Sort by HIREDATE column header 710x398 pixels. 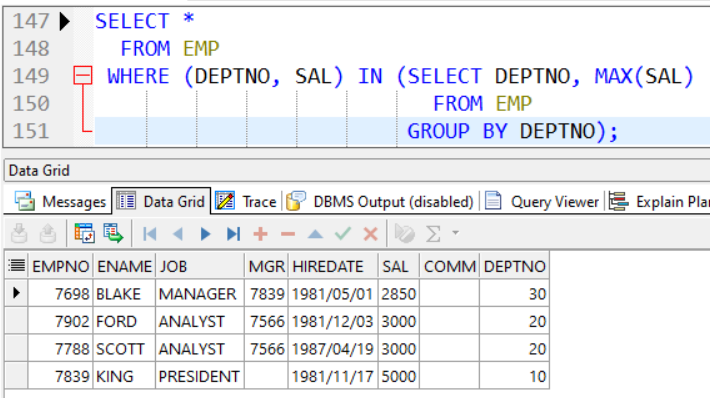pyautogui.click(x=333, y=266)
